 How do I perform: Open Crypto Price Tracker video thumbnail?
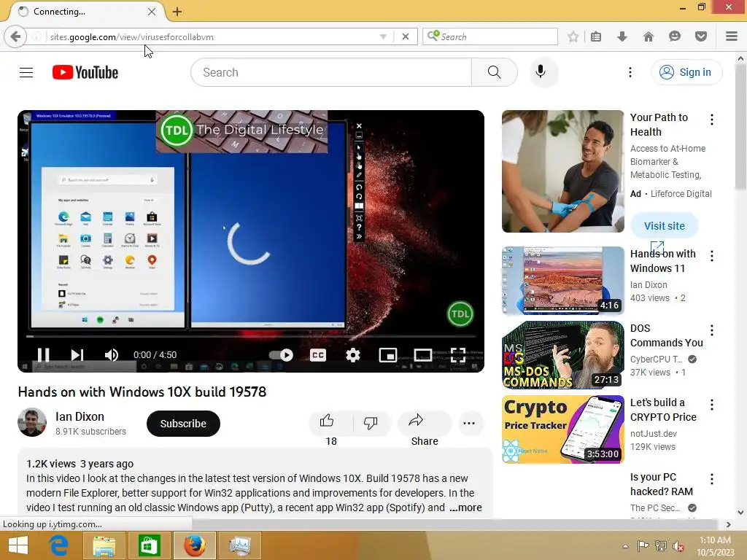click(562, 429)
